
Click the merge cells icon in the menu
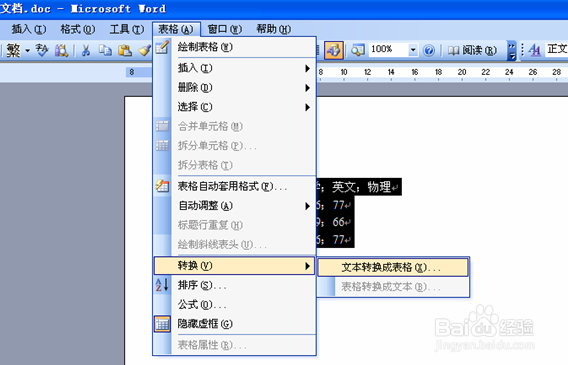pyautogui.click(x=162, y=126)
